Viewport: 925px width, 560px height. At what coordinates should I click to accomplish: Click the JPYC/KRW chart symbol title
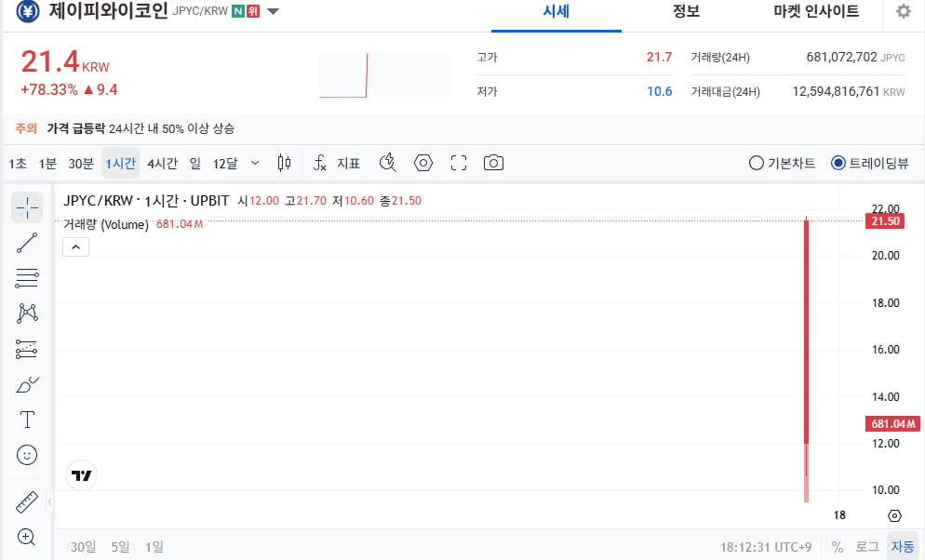pyautogui.click(x=146, y=200)
